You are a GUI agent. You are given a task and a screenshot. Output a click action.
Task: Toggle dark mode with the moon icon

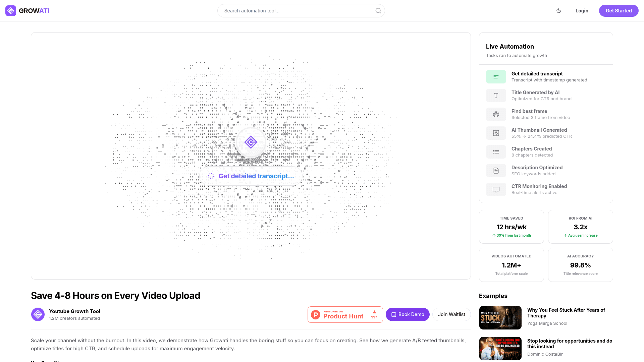tap(559, 11)
